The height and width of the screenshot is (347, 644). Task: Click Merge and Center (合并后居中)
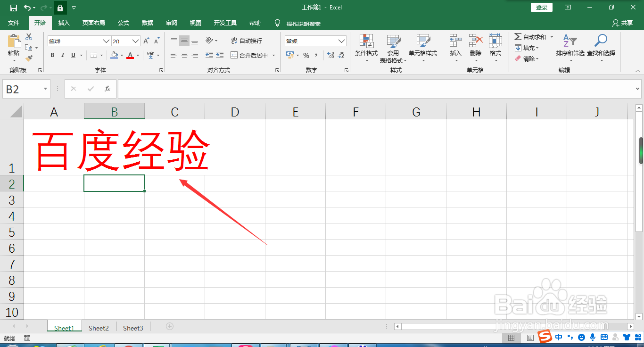(x=249, y=55)
